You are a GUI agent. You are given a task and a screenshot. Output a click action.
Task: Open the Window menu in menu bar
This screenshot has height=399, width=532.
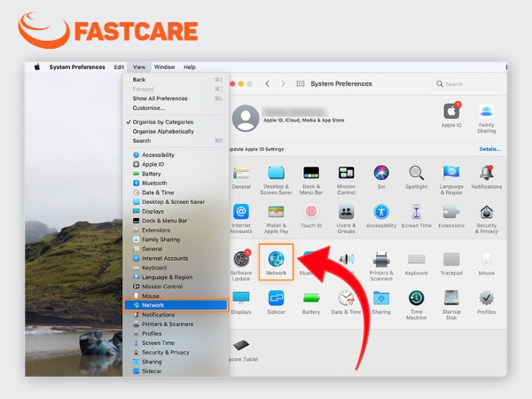pyautogui.click(x=164, y=66)
